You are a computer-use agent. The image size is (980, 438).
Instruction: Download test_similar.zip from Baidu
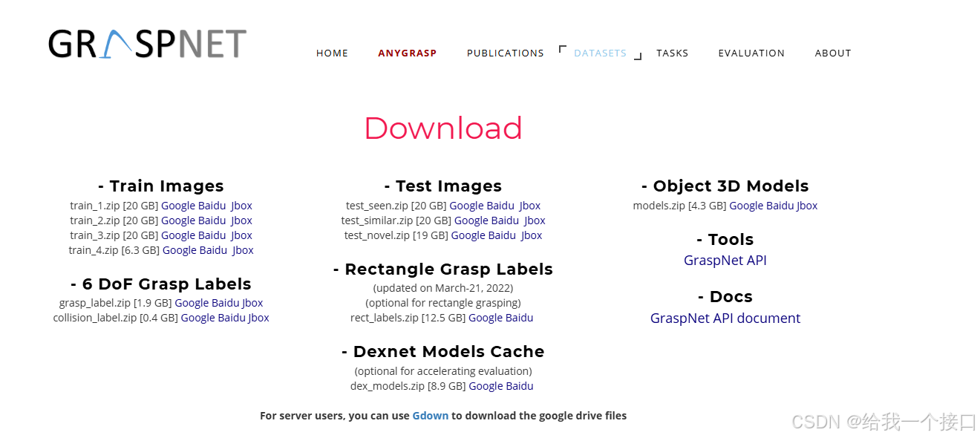coord(506,220)
